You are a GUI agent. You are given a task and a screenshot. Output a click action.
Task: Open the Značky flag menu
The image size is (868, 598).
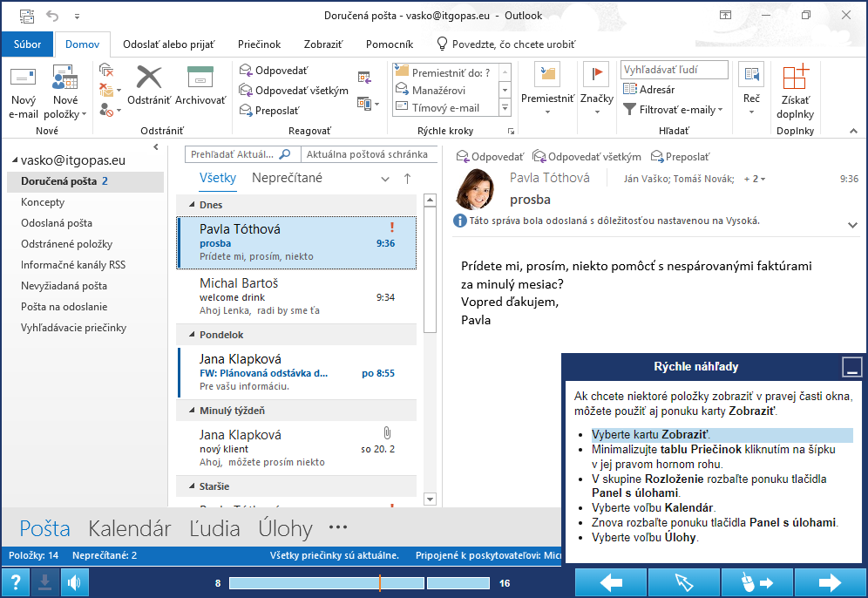[x=597, y=89]
